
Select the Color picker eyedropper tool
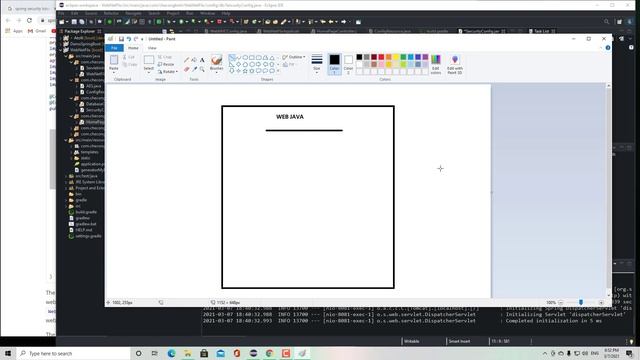click(194, 69)
